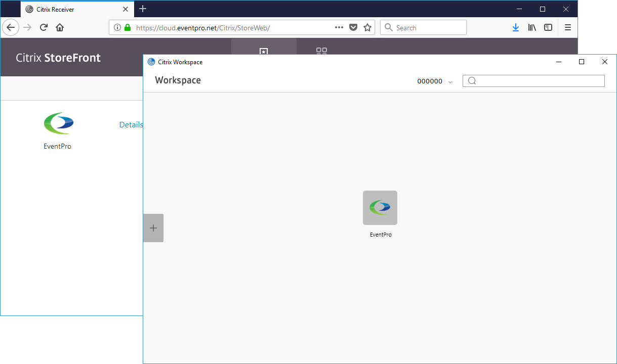Open Details link in StoreFront

pyautogui.click(x=131, y=124)
